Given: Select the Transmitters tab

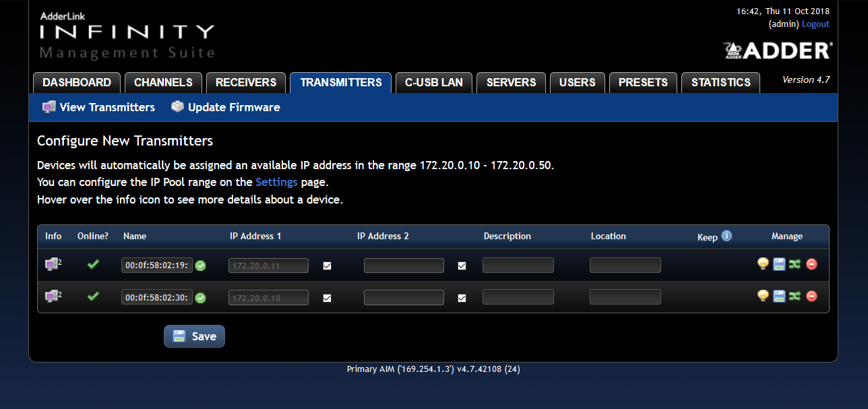Looking at the screenshot, I should (341, 82).
